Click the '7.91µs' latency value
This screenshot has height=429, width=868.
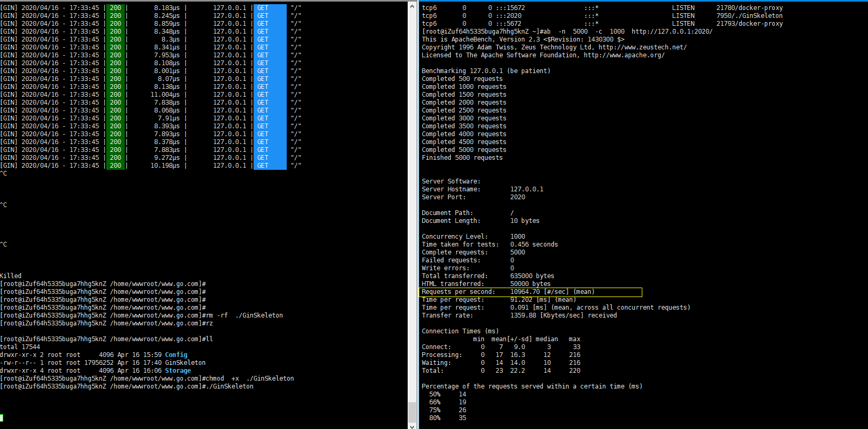[x=169, y=118]
